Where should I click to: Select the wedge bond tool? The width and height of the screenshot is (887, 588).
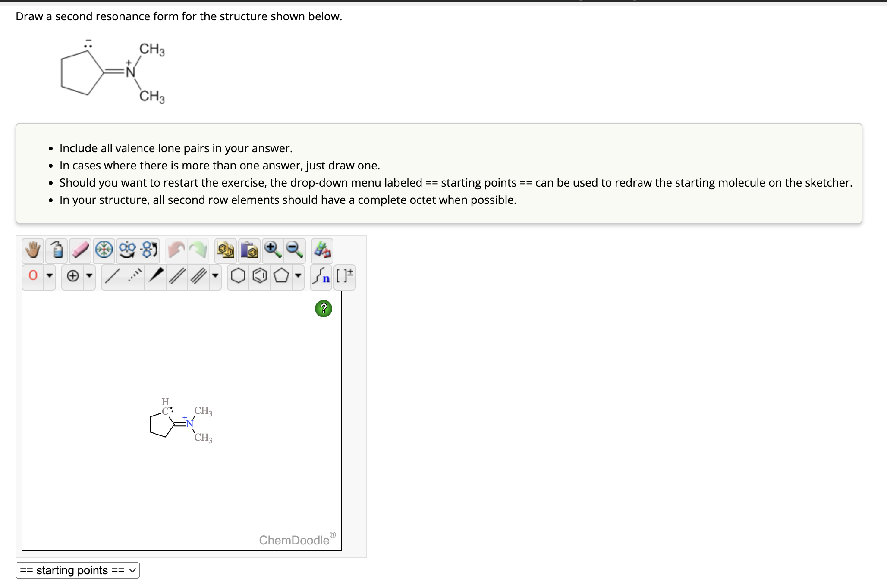tap(157, 276)
